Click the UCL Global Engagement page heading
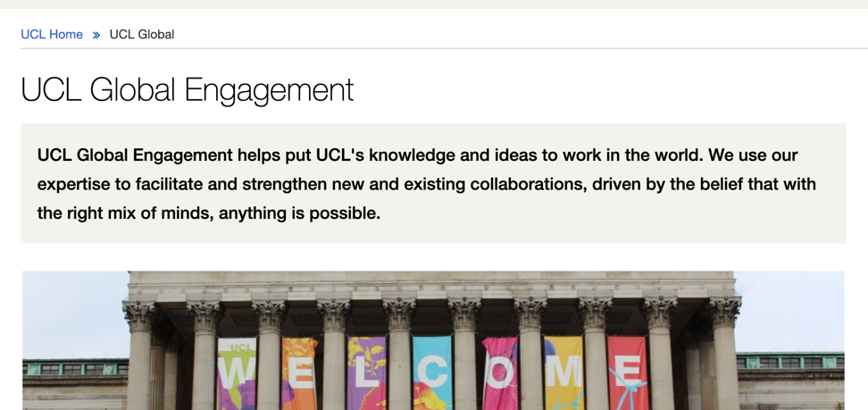Viewport: 868px width, 410px height. coord(187,89)
